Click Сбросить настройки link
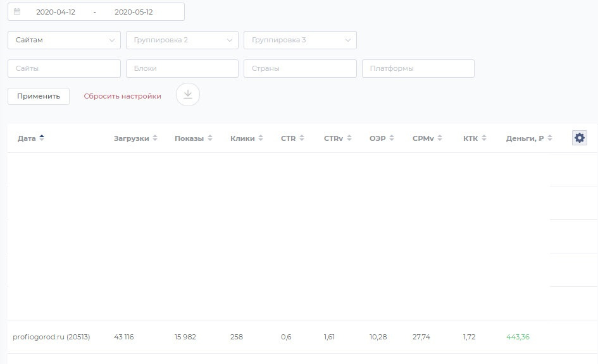 coord(122,96)
